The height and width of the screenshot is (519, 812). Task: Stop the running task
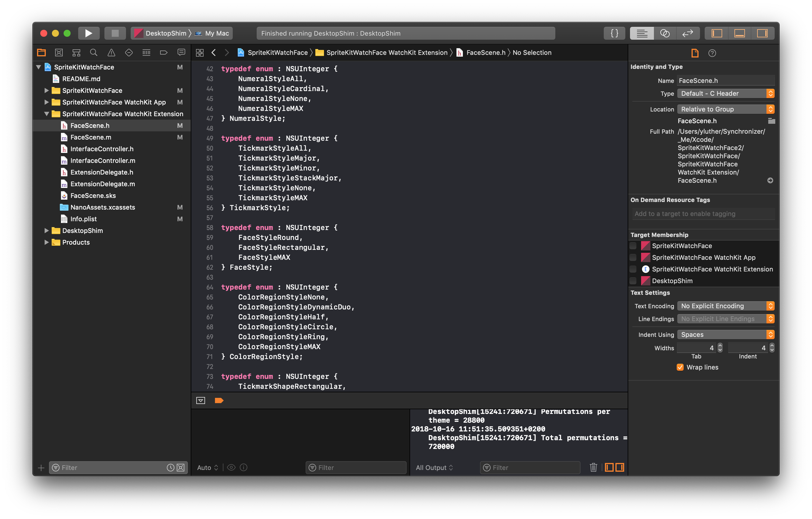(115, 33)
